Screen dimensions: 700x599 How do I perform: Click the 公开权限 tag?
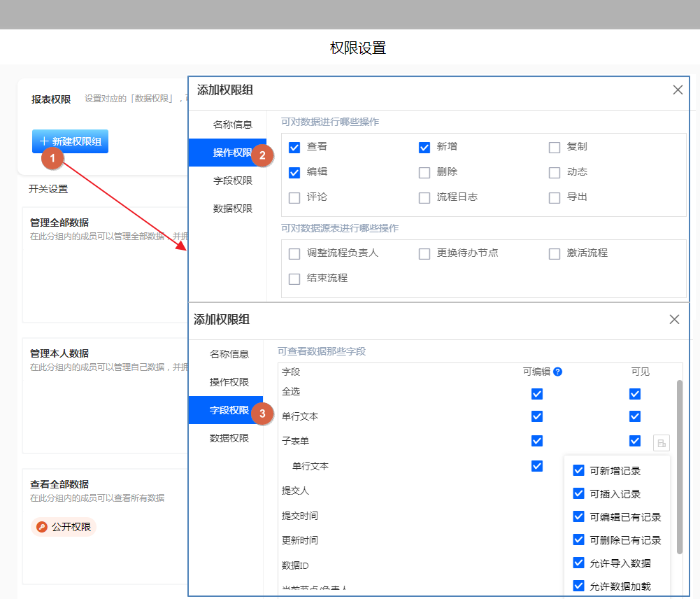(64, 527)
